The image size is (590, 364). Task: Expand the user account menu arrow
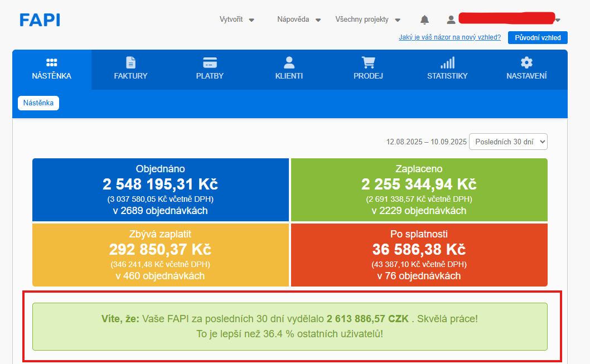coord(558,20)
